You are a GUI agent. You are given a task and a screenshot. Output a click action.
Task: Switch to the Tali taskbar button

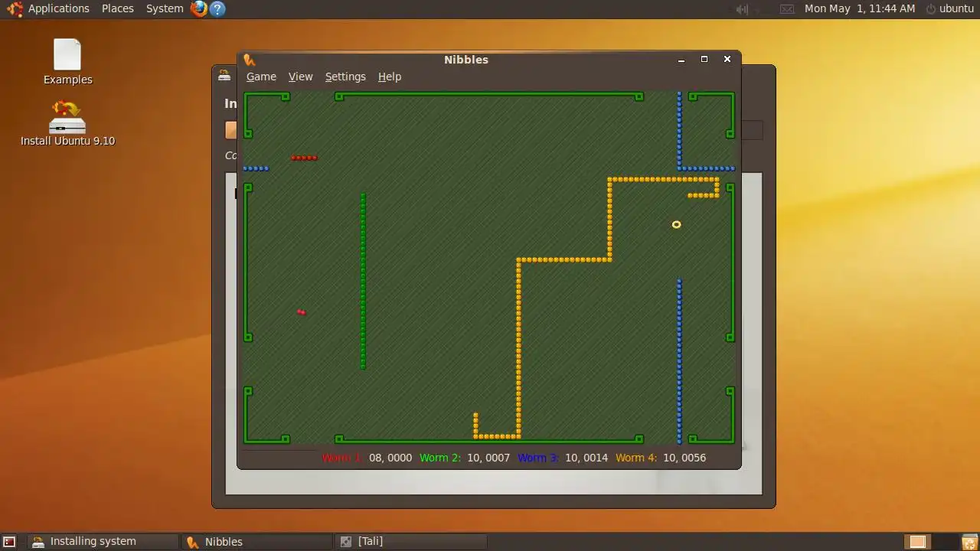point(412,541)
